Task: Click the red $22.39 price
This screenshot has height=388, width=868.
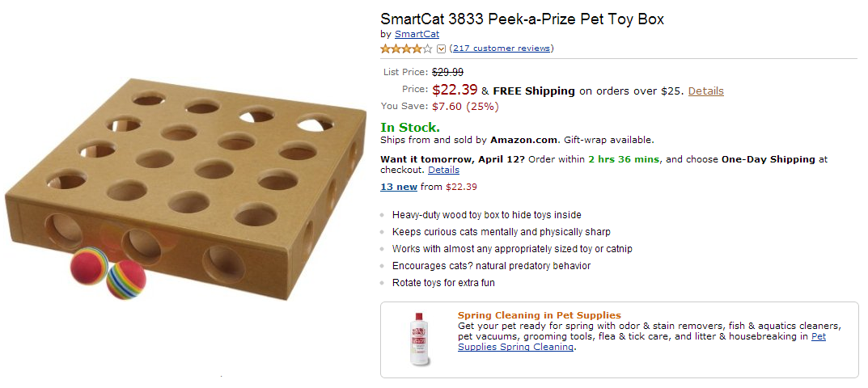Action: [x=455, y=90]
